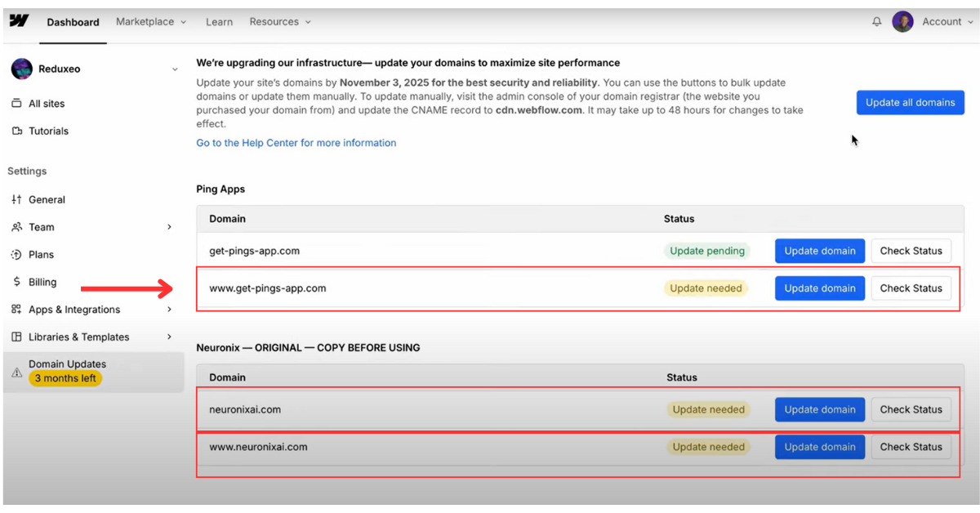Image resolution: width=980 pixels, height=513 pixels.
Task: Click the www.neuronixai.com domain text
Action: pyautogui.click(x=258, y=447)
